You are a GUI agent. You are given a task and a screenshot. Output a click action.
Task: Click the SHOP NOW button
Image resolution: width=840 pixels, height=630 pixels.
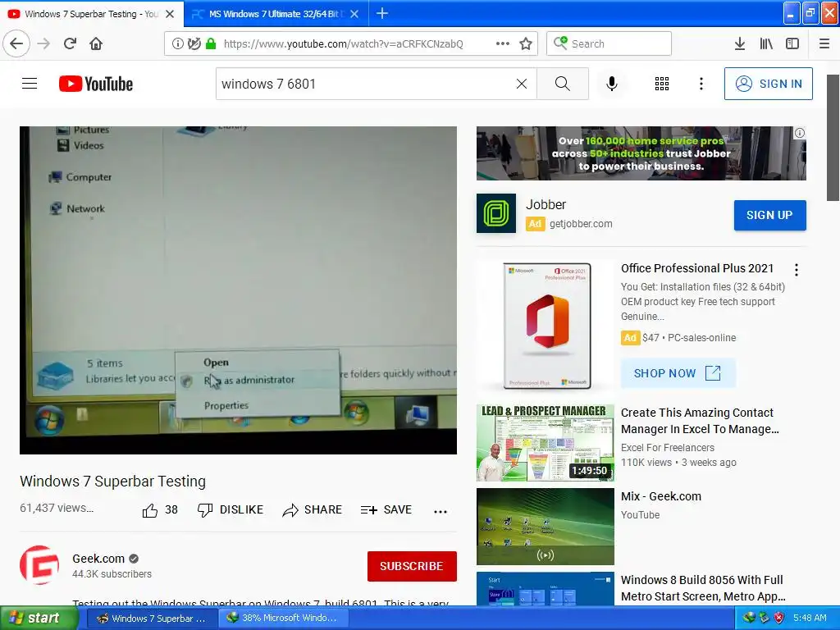678,373
